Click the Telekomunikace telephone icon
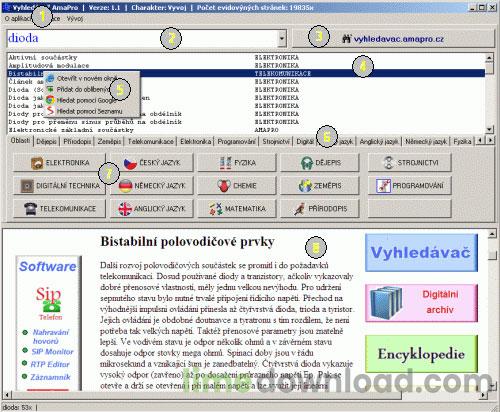Viewport: 500px width, 412px height. point(30,209)
